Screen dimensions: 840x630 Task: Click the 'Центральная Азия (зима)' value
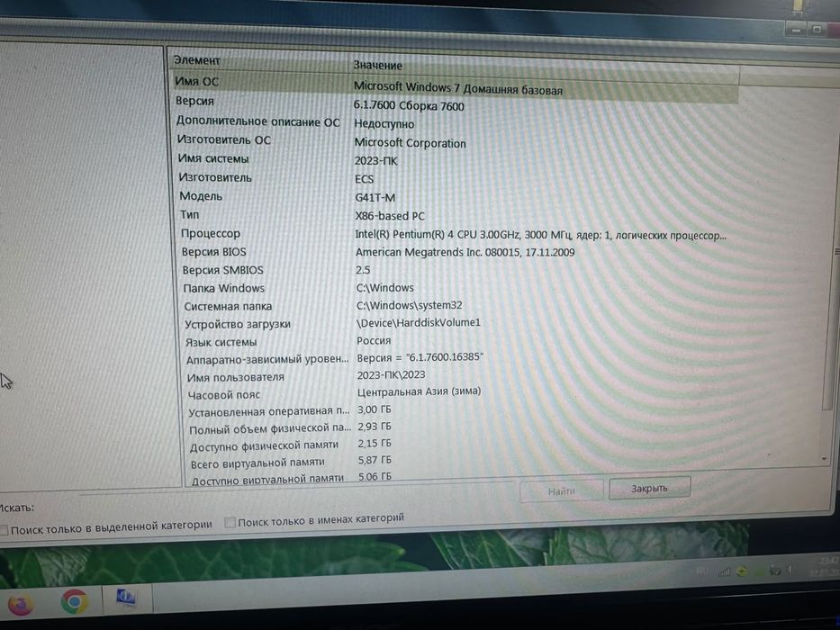pos(419,391)
